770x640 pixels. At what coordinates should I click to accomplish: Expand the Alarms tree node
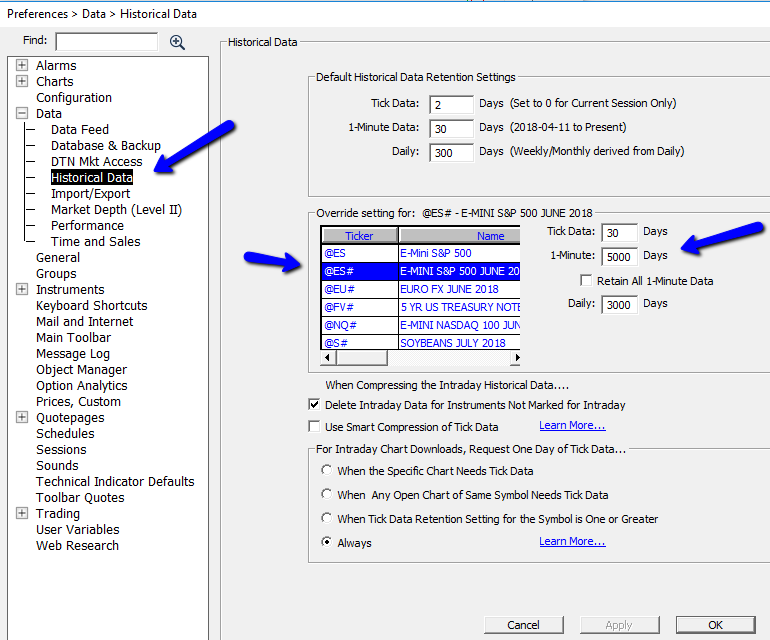(22, 65)
